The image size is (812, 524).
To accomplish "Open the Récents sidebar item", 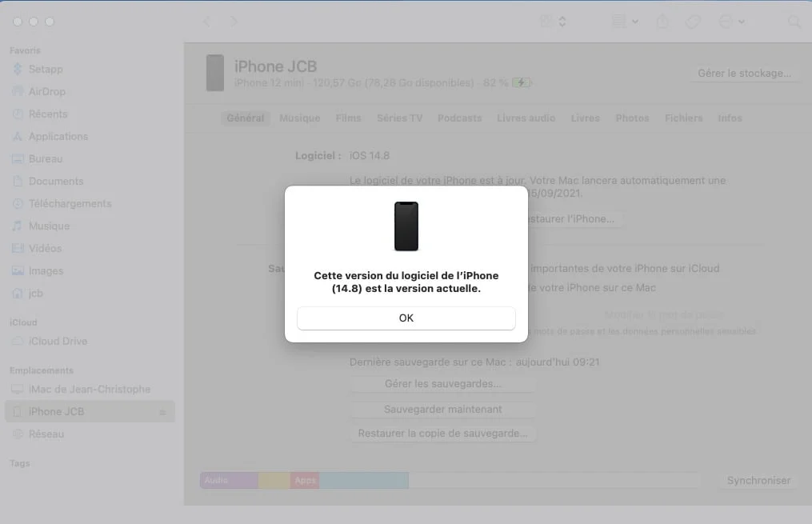I will click(x=48, y=114).
